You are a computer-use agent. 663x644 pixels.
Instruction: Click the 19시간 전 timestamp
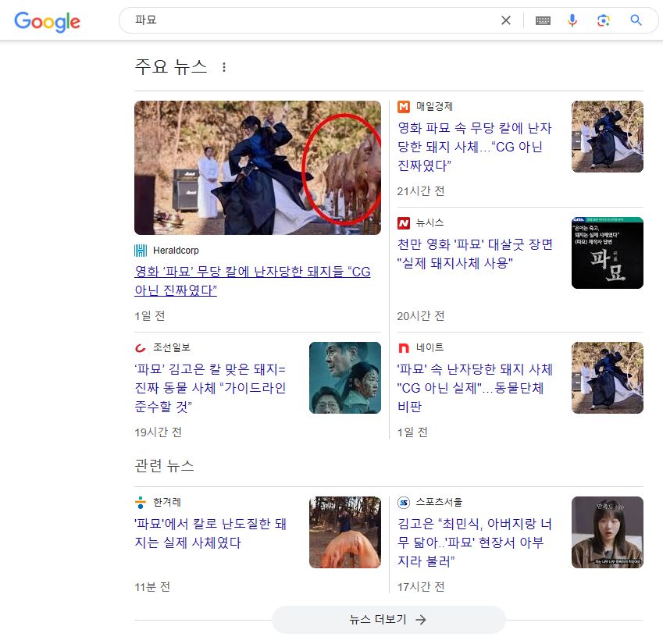pos(159,432)
